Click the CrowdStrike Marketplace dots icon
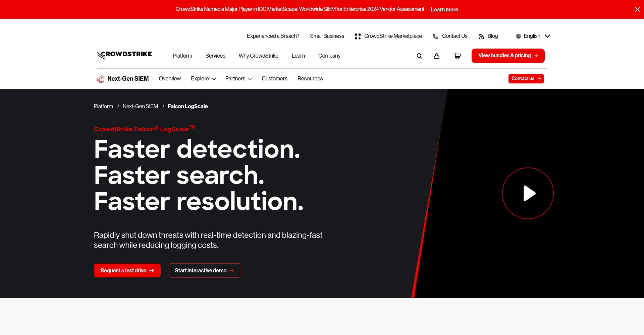Image resolution: width=644 pixels, height=335 pixels. tap(358, 36)
